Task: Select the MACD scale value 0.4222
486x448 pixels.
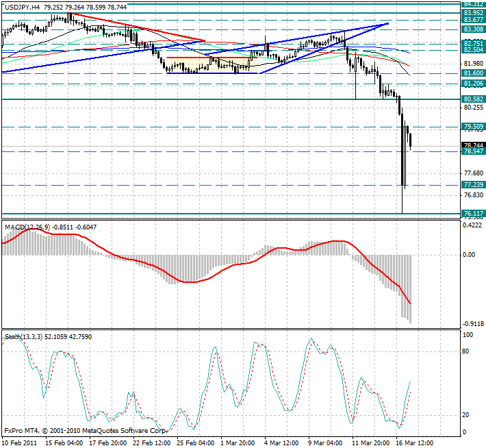Action: (x=472, y=225)
